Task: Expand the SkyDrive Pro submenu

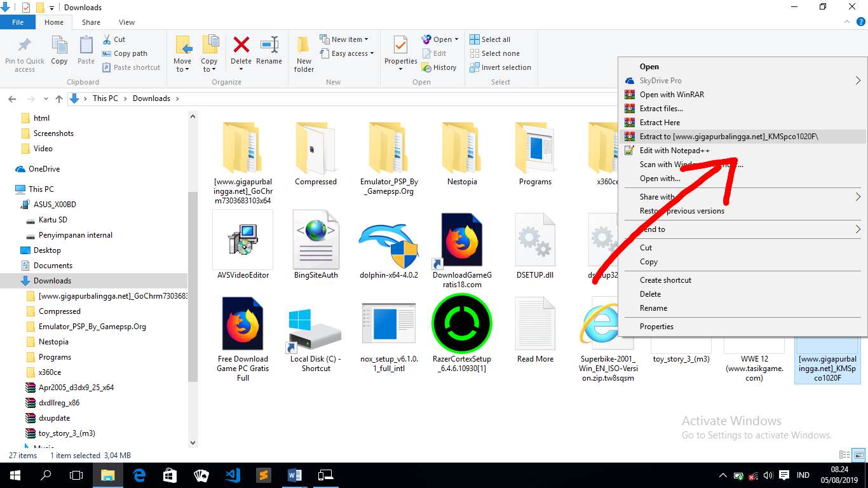Action: [x=858, y=81]
